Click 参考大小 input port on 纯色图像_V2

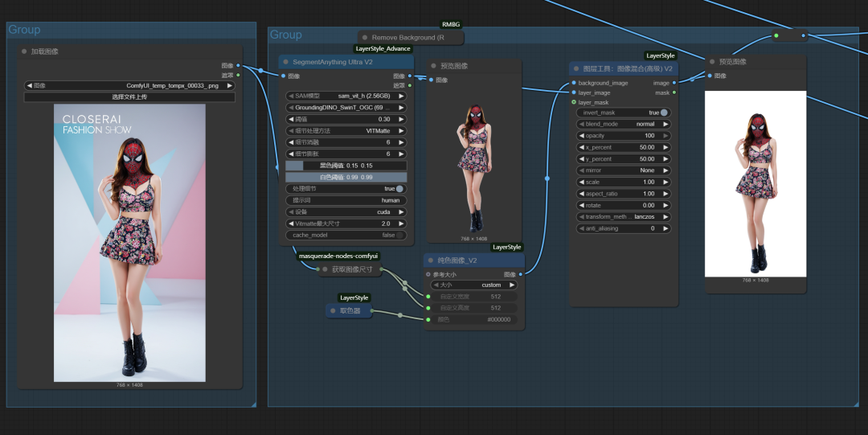coord(428,274)
